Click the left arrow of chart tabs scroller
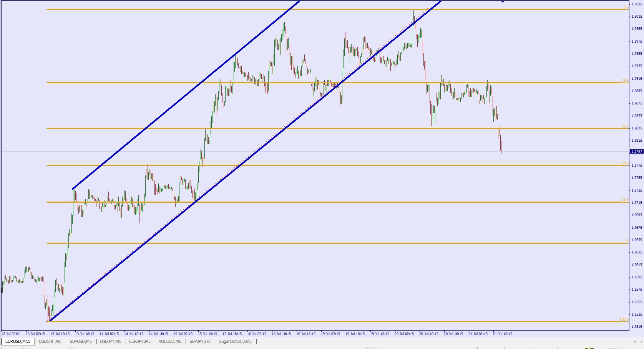The height and width of the screenshot is (349, 644). [x=634, y=341]
